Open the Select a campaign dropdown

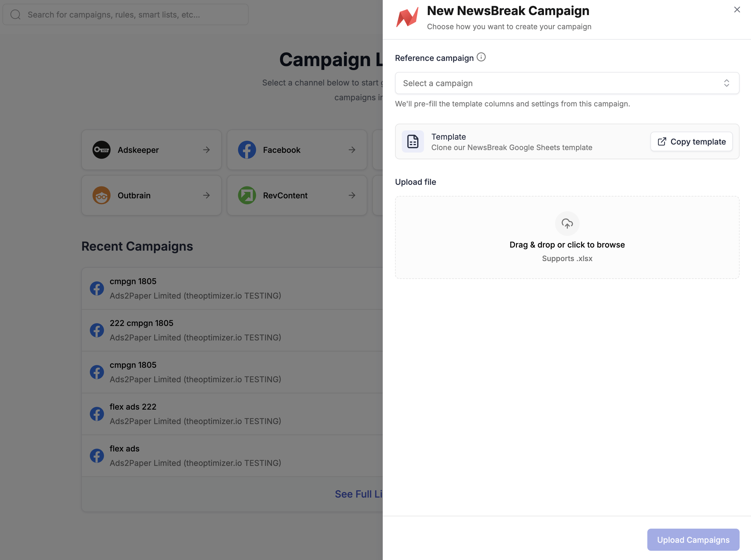pos(567,83)
